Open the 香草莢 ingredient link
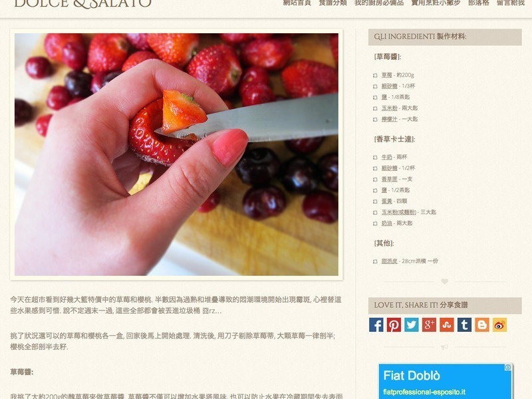Viewport: 532px width, 399px height. 389,179
